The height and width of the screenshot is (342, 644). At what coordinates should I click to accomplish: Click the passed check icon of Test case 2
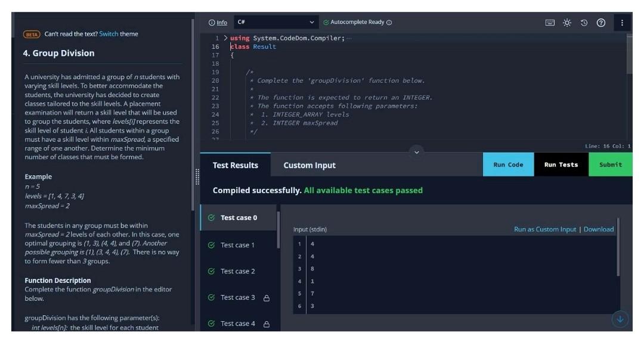click(x=211, y=271)
